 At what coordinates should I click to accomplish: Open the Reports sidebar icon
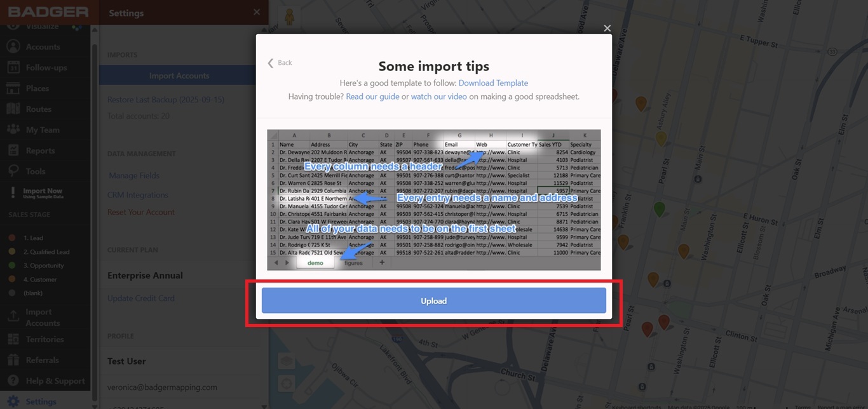click(x=13, y=151)
